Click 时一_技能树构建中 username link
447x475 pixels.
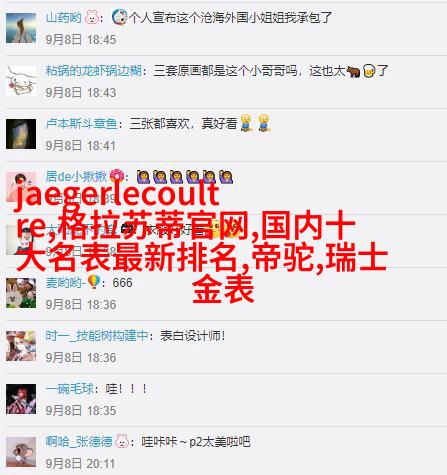pos(97,336)
